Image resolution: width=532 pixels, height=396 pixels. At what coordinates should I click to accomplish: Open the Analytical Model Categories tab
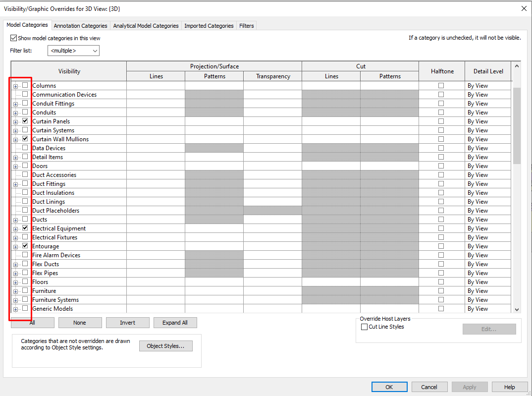146,26
